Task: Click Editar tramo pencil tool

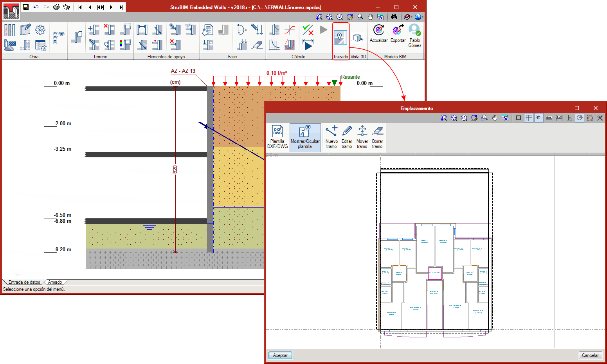Action: point(347,137)
